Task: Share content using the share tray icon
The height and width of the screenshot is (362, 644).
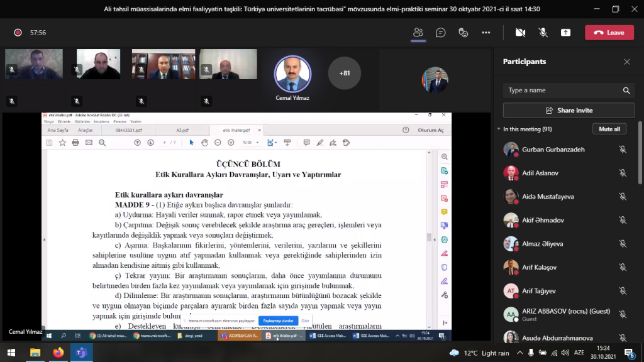Action: coord(565,33)
